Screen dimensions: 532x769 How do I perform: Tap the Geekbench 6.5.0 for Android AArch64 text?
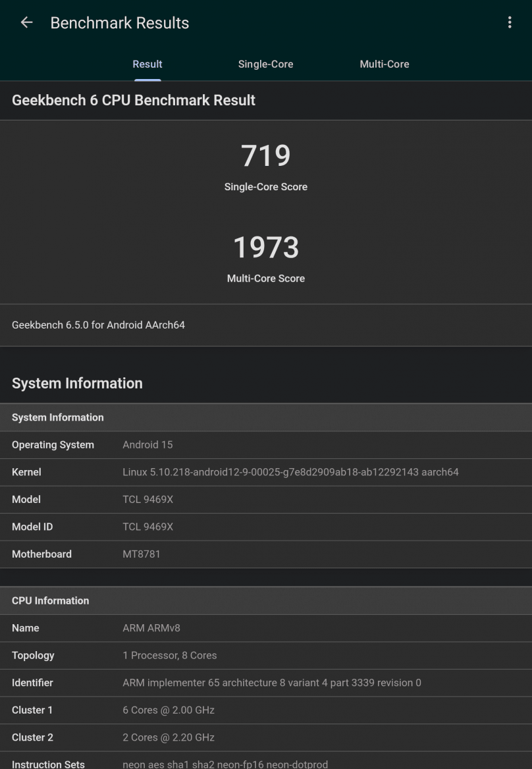click(98, 325)
